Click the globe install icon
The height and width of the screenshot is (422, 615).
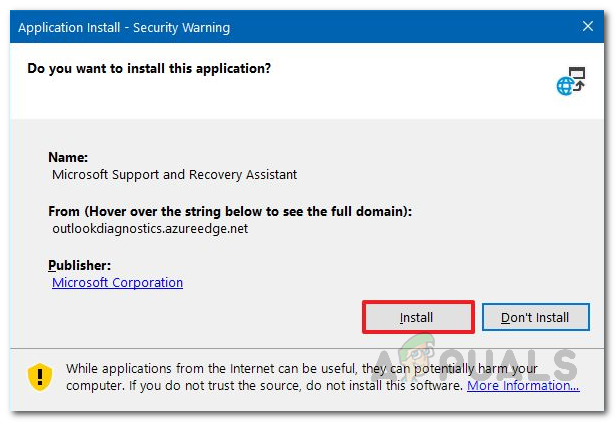point(570,81)
